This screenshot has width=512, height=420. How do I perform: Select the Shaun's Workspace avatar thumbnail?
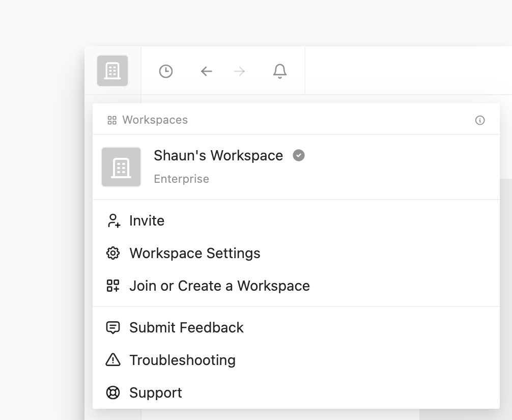[121, 167]
